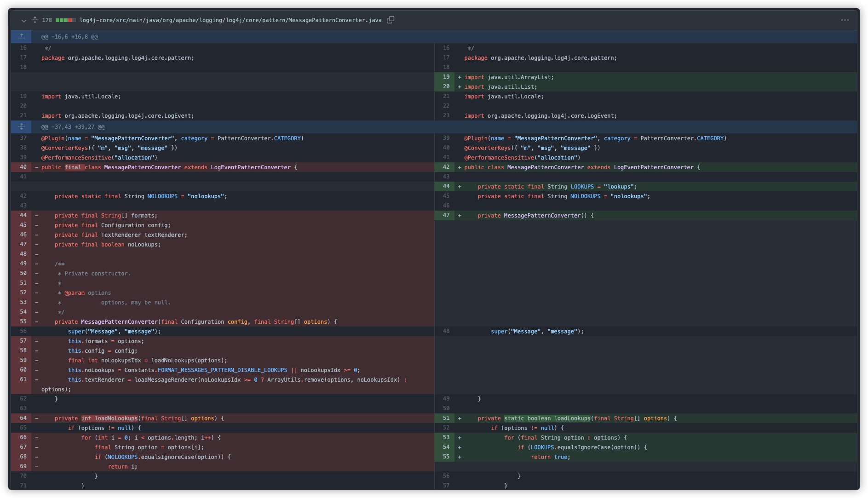Click removed line "this.config = config;"
The image size is (868, 498).
pyautogui.click(x=103, y=351)
